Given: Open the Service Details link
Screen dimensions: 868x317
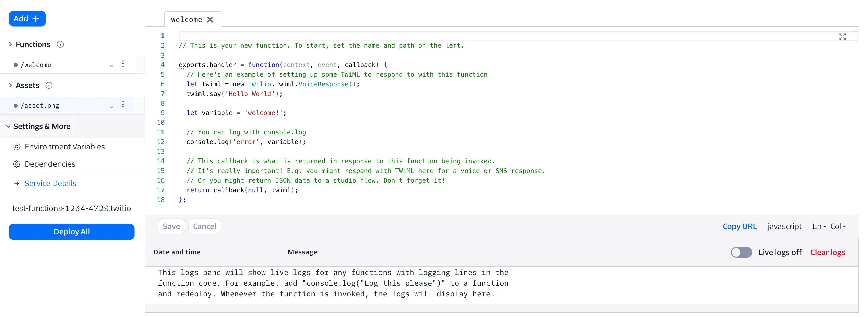Looking at the screenshot, I should click(x=50, y=183).
